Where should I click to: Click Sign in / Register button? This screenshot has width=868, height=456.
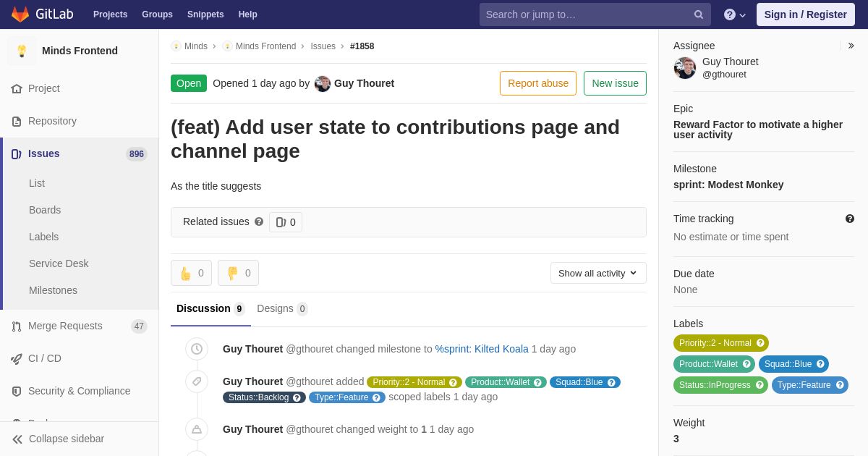(805, 14)
